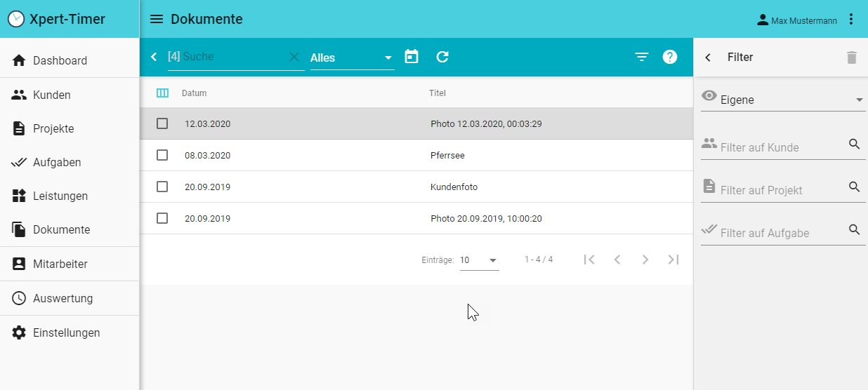Select the checkbox for the Pferrsee document

(x=162, y=155)
